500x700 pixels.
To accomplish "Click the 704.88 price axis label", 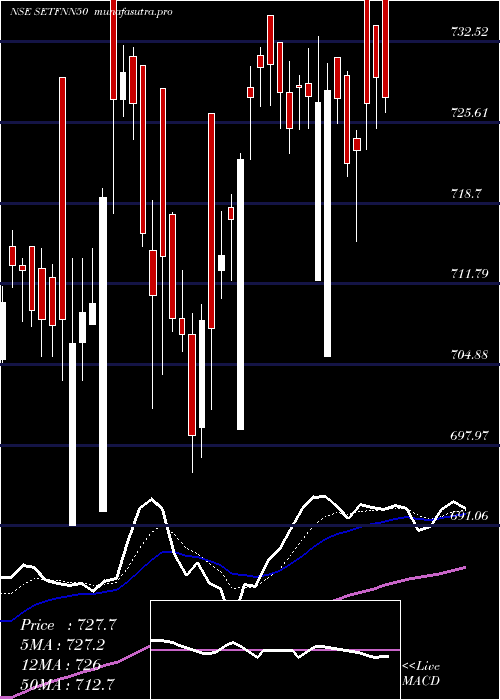I will pyautogui.click(x=469, y=355).
